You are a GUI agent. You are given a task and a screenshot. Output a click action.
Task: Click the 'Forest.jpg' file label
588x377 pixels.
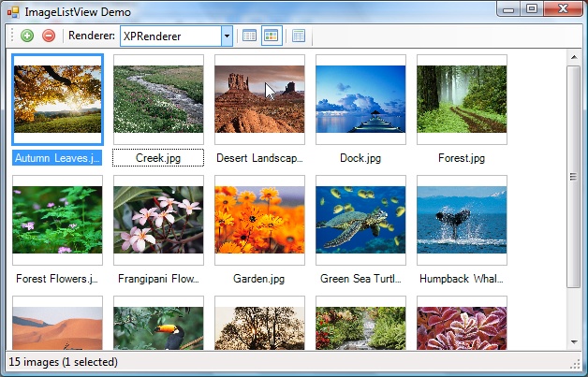(x=462, y=158)
